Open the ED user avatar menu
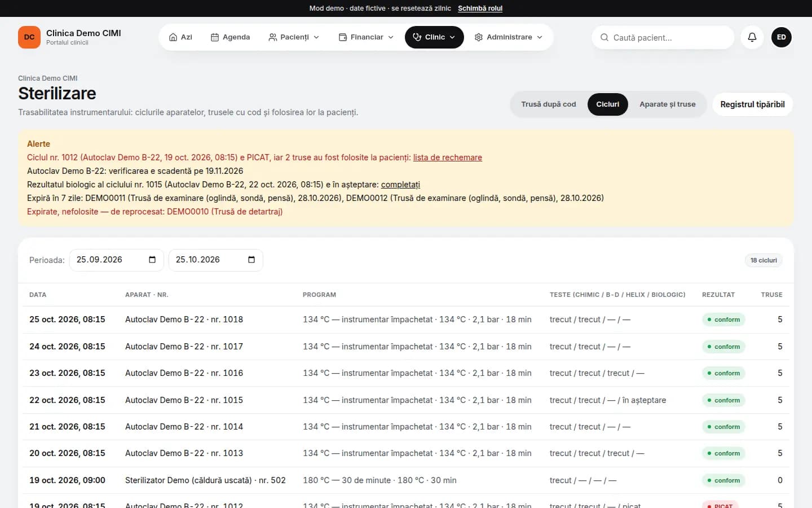This screenshot has width=812, height=508. (x=781, y=37)
